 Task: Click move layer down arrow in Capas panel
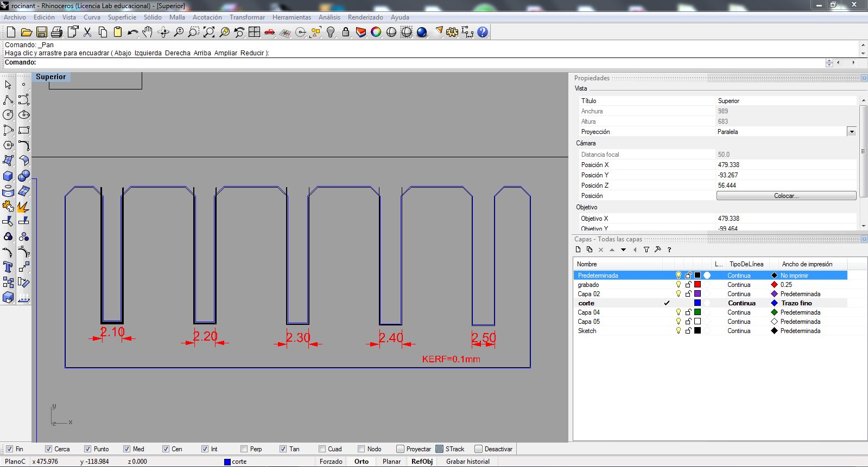(623, 250)
